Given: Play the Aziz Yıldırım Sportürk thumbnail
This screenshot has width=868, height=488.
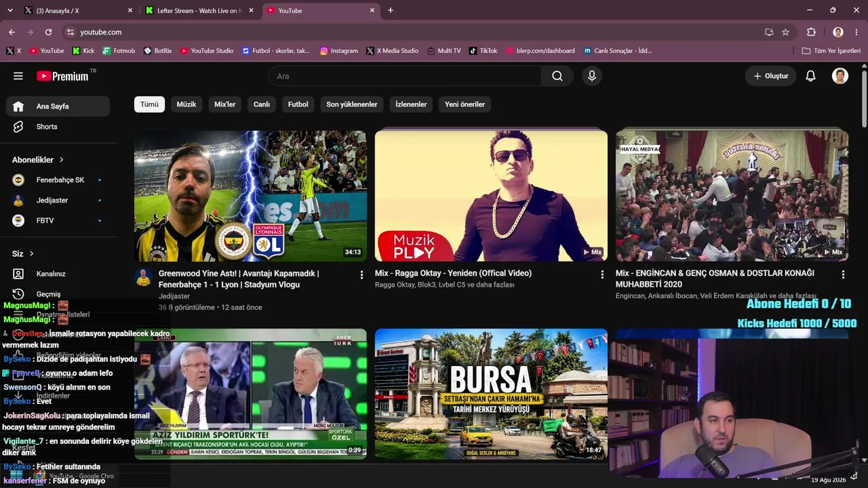Looking at the screenshot, I should pos(250,394).
